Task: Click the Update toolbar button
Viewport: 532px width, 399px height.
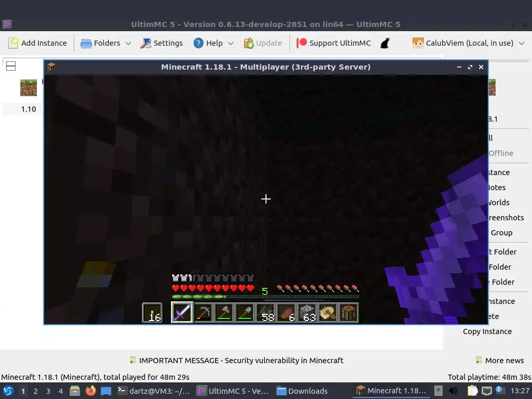Action: 262,43
